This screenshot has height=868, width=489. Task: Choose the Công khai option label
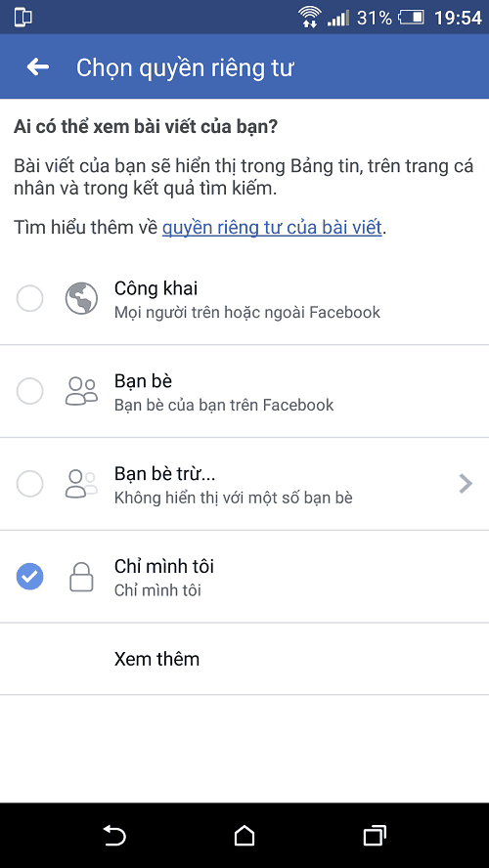tap(156, 288)
